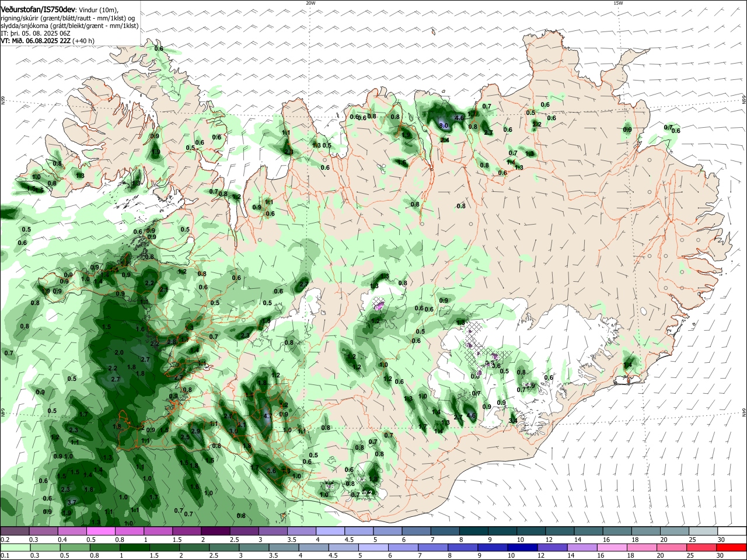Click the 'VT: Mið. 06.08.2025 22Z (+40 h)' label
747x560 pixels.
click(x=48, y=41)
